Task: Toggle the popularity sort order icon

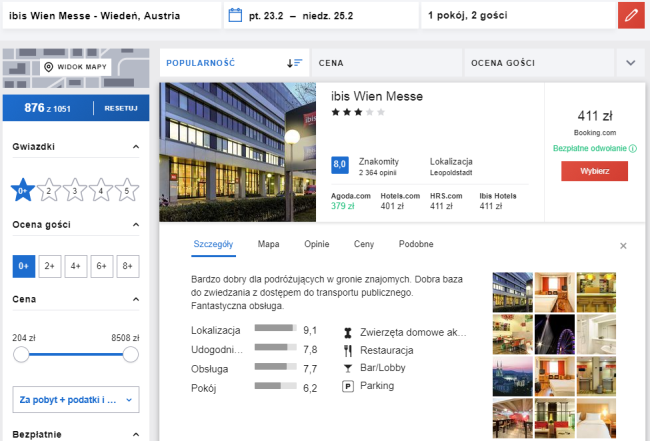Action: [x=294, y=63]
